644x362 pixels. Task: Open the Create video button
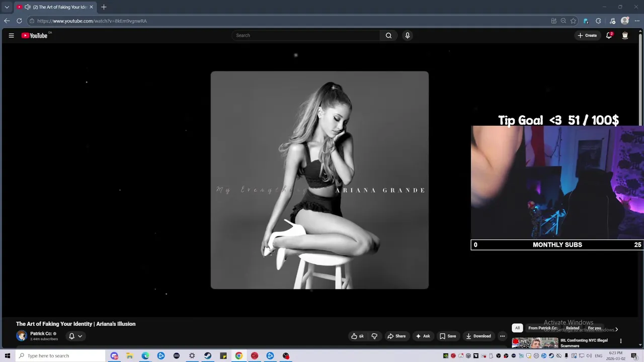pyautogui.click(x=587, y=35)
